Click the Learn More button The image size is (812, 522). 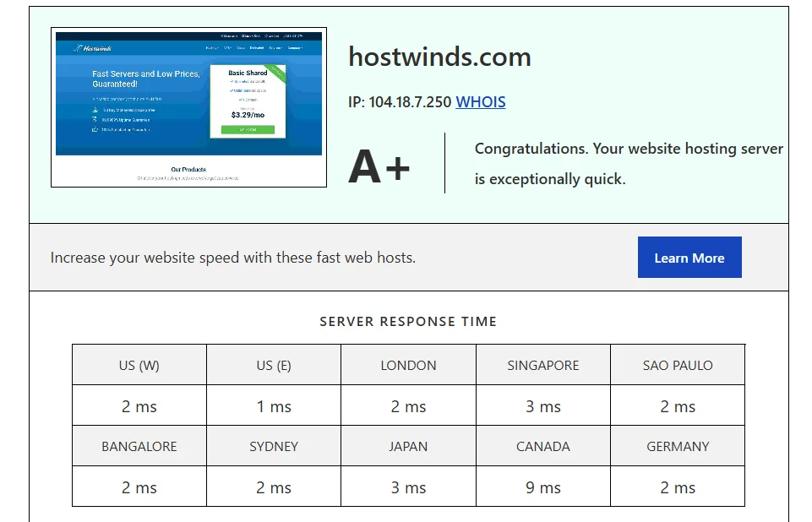(x=689, y=258)
